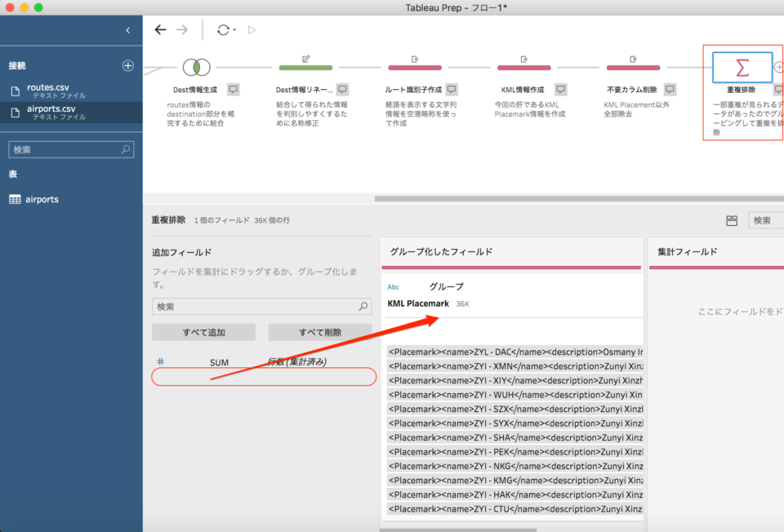Collapse the left sidebar with the chevron
Image resolution: width=784 pixels, height=532 pixels.
pos(127,29)
